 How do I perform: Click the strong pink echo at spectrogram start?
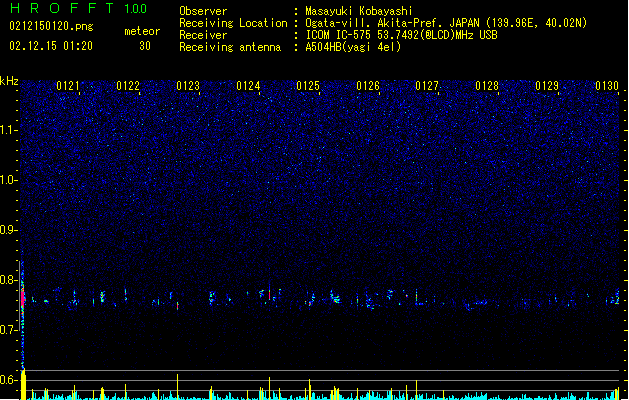point(23,299)
